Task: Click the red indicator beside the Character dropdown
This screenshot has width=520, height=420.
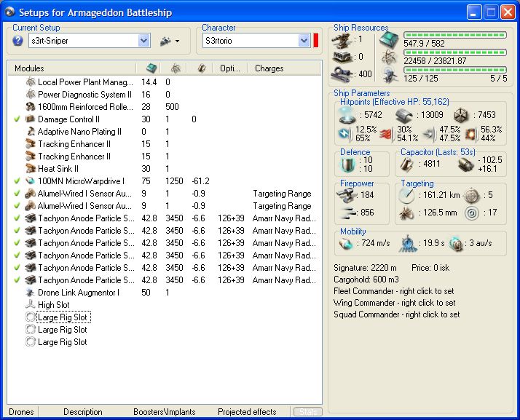Action: pos(316,41)
